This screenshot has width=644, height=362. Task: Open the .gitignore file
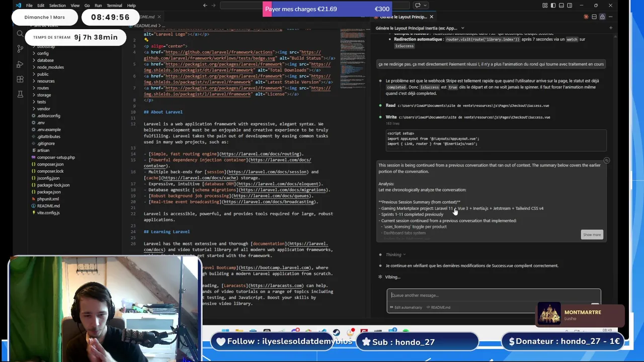[x=46, y=143]
